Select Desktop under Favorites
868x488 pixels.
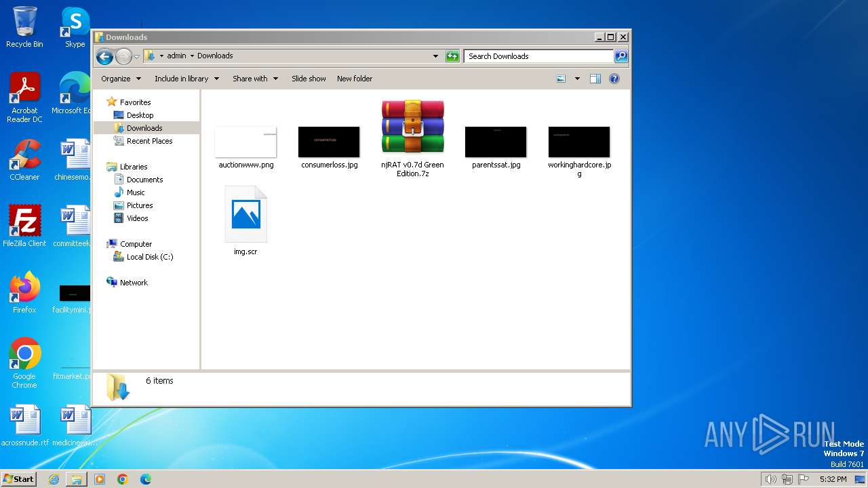pyautogui.click(x=140, y=115)
